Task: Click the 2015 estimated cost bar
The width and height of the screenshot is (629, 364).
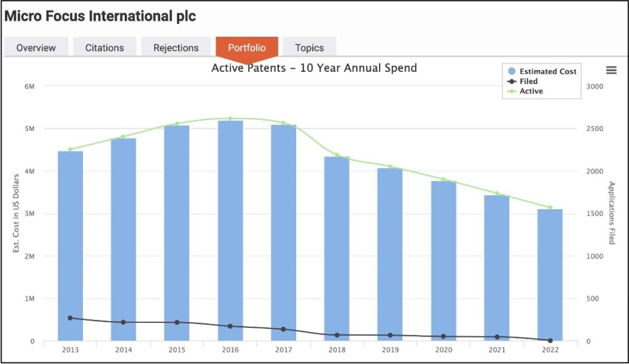Action: pos(177,233)
